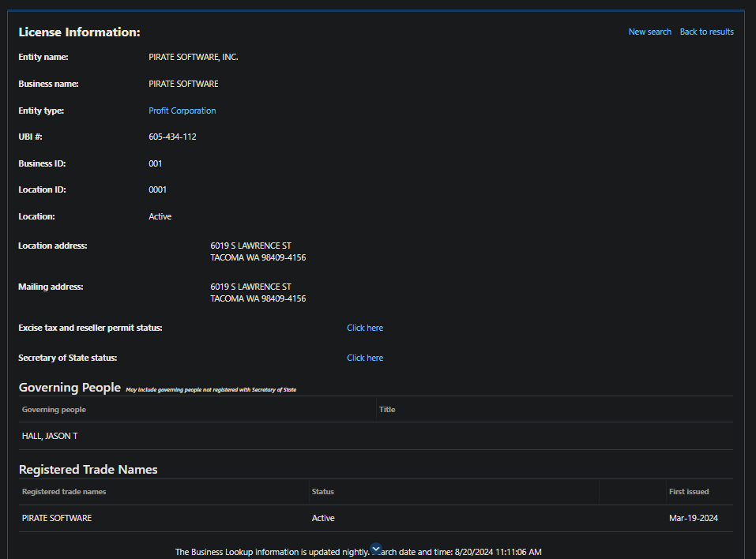Click the trade name status Active
The height and width of the screenshot is (559, 756).
323,518
